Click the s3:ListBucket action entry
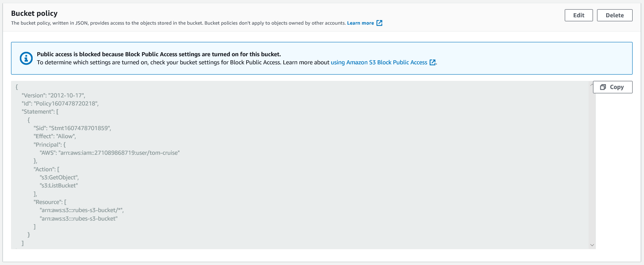The width and height of the screenshot is (644, 265). tap(59, 186)
